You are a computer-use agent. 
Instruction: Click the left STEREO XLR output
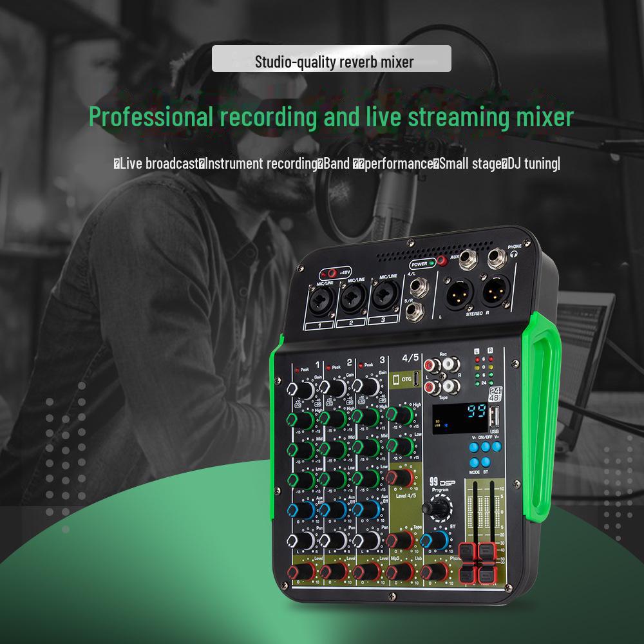[460, 294]
